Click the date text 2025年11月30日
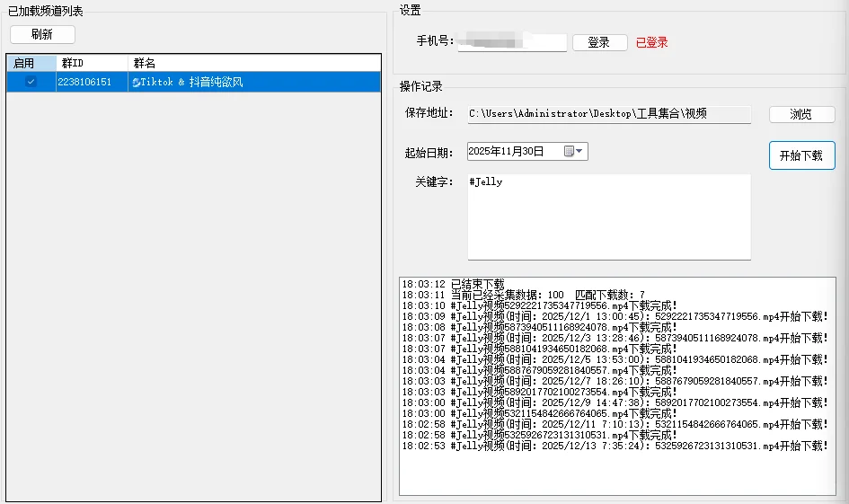 (x=506, y=151)
